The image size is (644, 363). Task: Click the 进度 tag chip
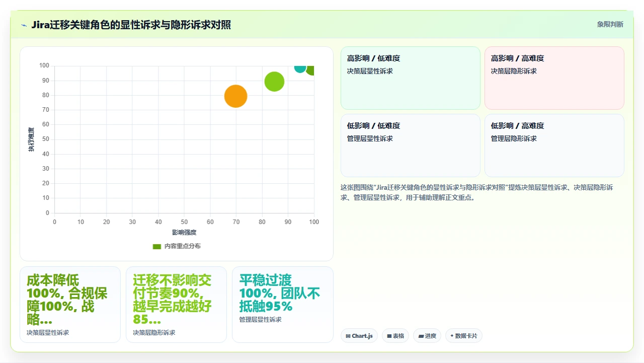tap(427, 336)
